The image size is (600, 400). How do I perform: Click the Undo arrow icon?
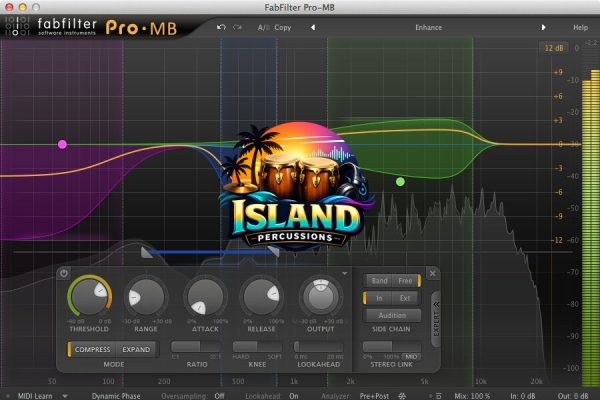click(221, 27)
